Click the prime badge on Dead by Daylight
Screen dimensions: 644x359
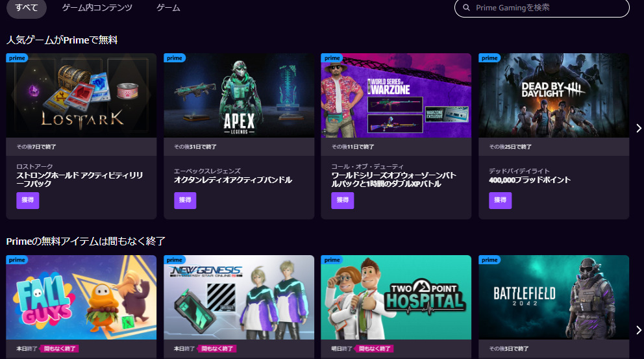(489, 58)
